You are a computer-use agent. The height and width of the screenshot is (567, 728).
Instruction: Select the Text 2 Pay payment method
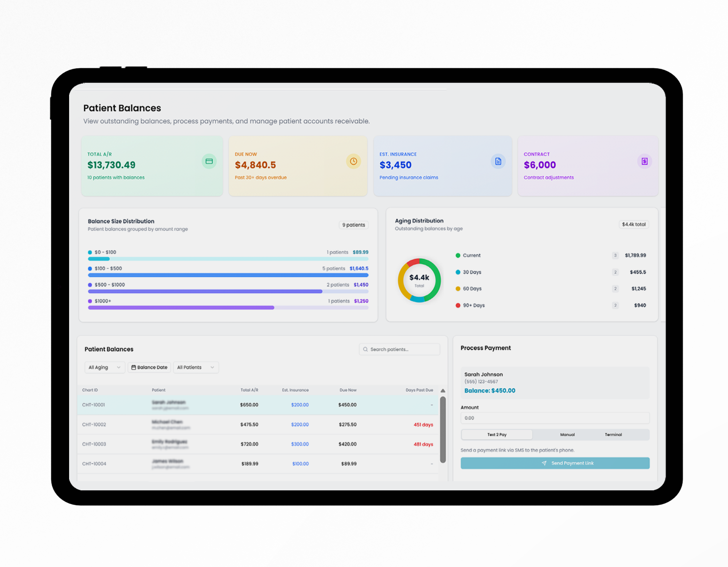pyautogui.click(x=497, y=434)
